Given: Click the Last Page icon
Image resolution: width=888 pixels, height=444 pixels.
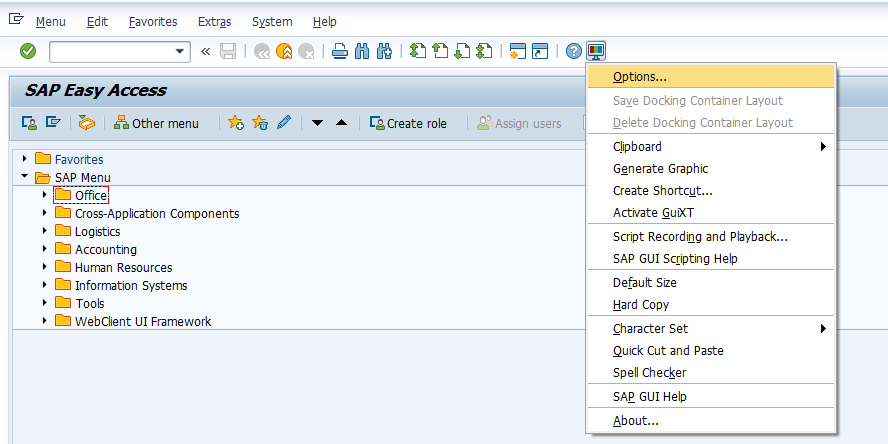Looking at the screenshot, I should pos(484,52).
